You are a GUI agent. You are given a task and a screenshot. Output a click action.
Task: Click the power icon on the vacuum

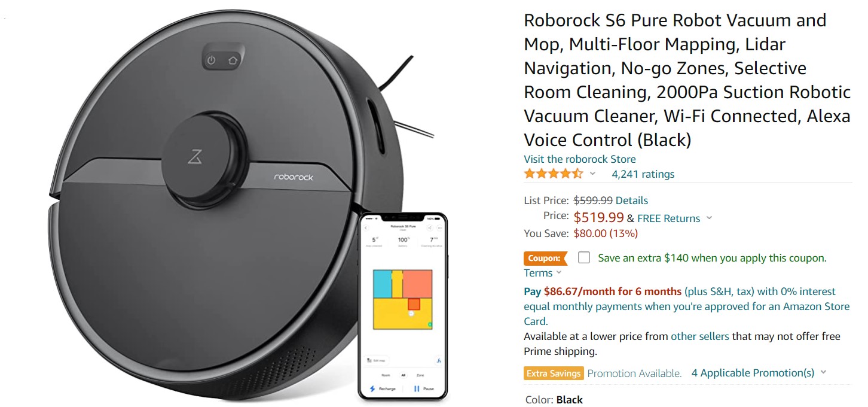coord(211,60)
